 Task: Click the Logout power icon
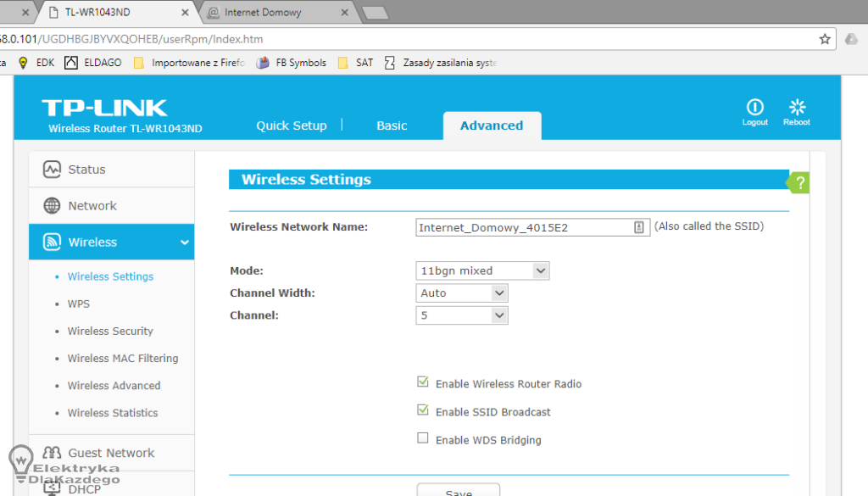point(754,108)
